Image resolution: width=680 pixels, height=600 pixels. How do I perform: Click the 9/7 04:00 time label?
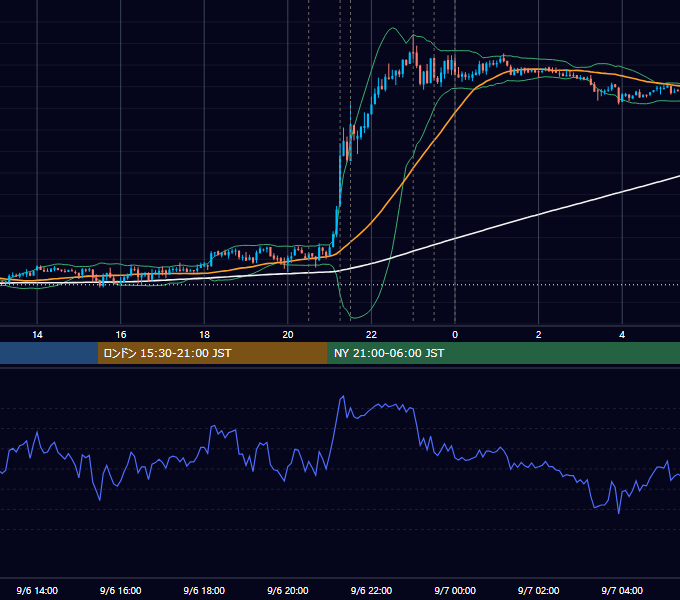[x=622, y=590]
